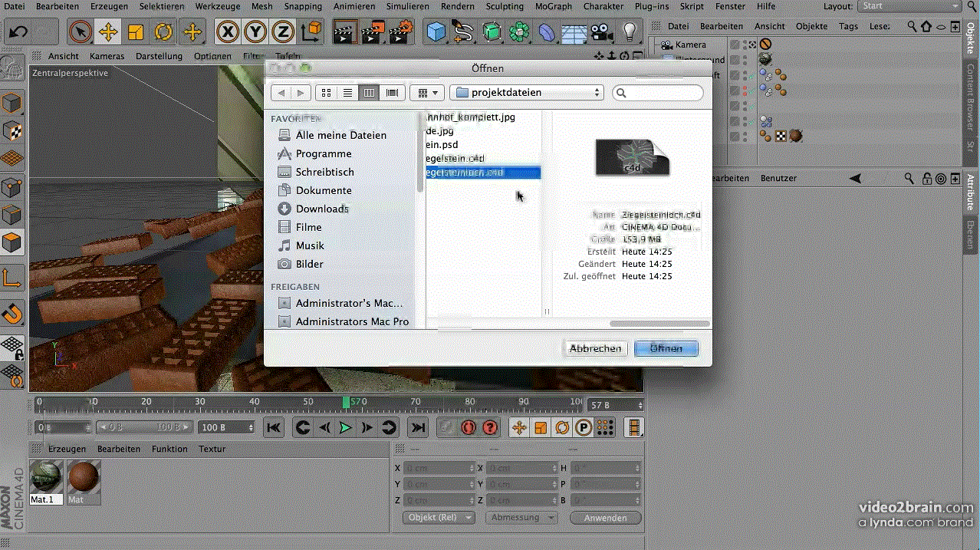Click Öffnen button in dialog
This screenshot has width=980, height=550.
point(666,348)
